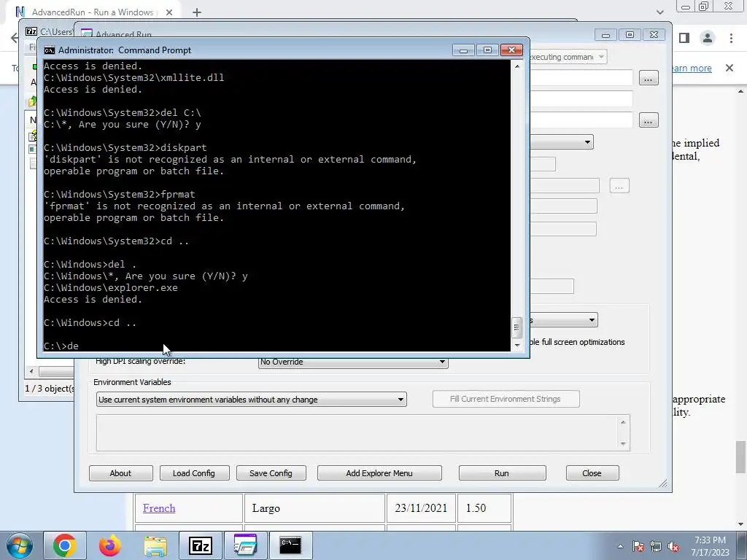Click the 7-Zip horizontal scroll left arrow
This screenshot has width=747, height=560.
coord(32,371)
